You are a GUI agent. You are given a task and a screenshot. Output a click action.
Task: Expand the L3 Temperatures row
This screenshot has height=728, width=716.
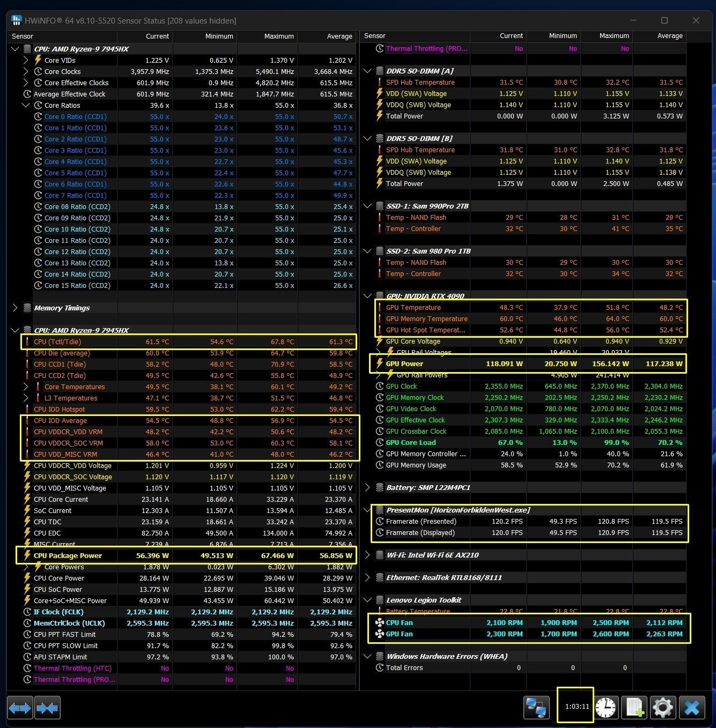26,398
